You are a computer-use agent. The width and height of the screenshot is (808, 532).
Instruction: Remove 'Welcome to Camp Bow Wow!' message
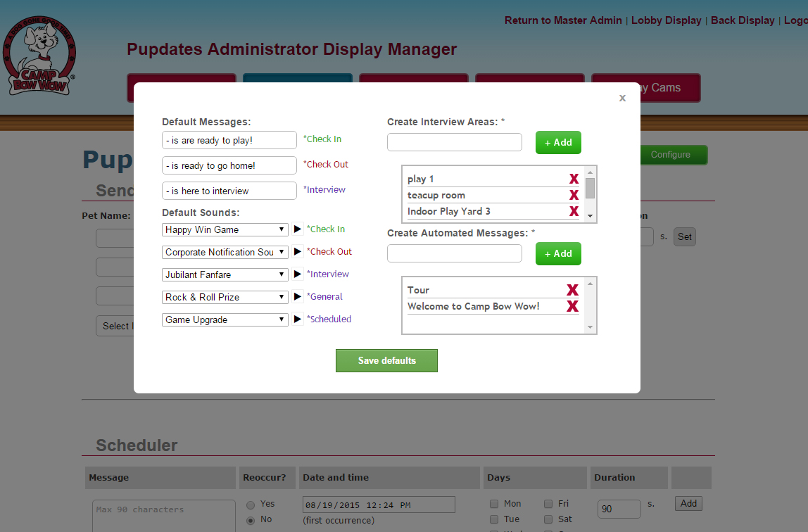tap(572, 306)
